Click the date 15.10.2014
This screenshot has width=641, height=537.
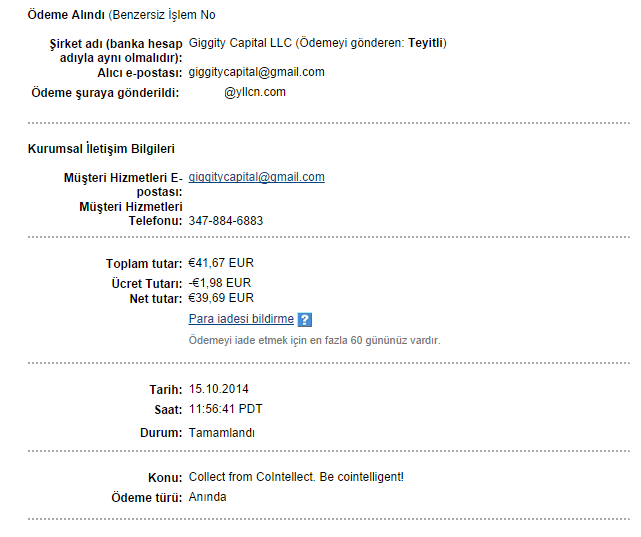218,389
